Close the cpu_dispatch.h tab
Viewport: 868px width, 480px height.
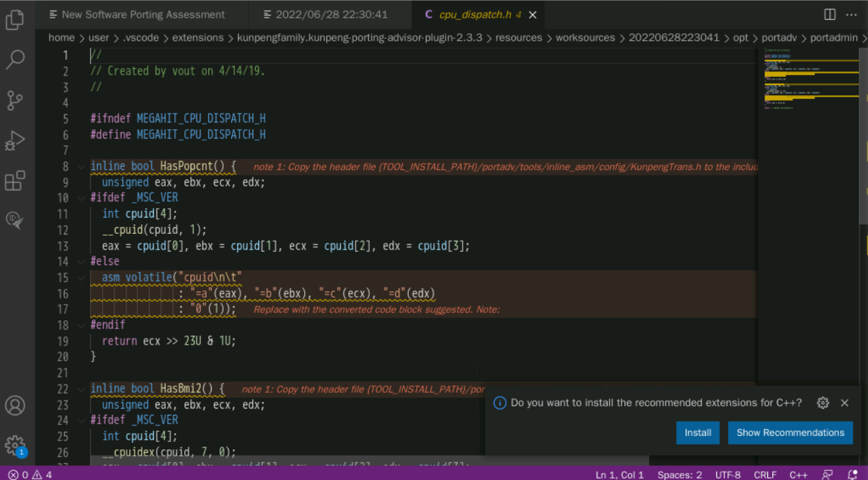[533, 14]
